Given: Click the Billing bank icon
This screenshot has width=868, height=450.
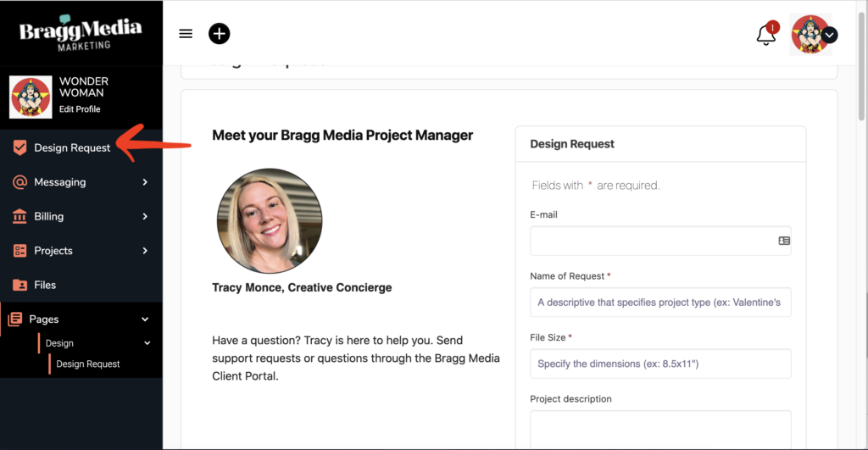Looking at the screenshot, I should pos(19,216).
